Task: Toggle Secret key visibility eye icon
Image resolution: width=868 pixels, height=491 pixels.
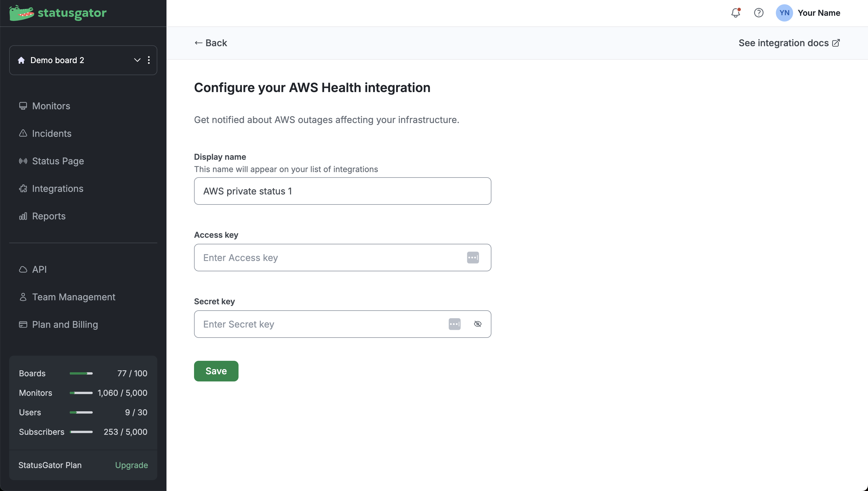Action: point(478,324)
